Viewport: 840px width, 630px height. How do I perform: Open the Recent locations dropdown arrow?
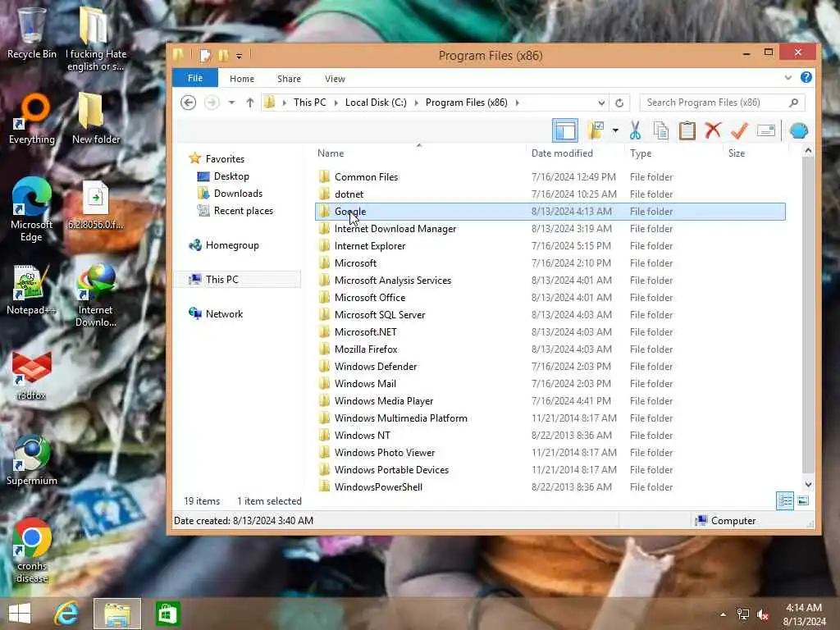tap(231, 103)
